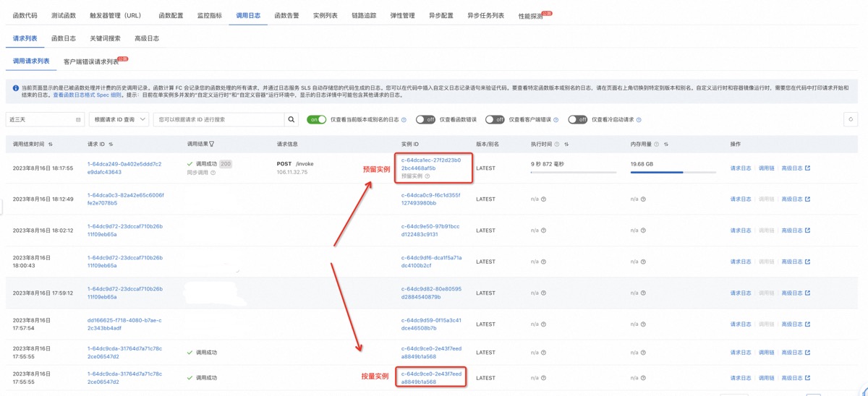Screen dimensions: 868x396
Task: Click the refresh icon at right of filters
Action: click(x=851, y=119)
